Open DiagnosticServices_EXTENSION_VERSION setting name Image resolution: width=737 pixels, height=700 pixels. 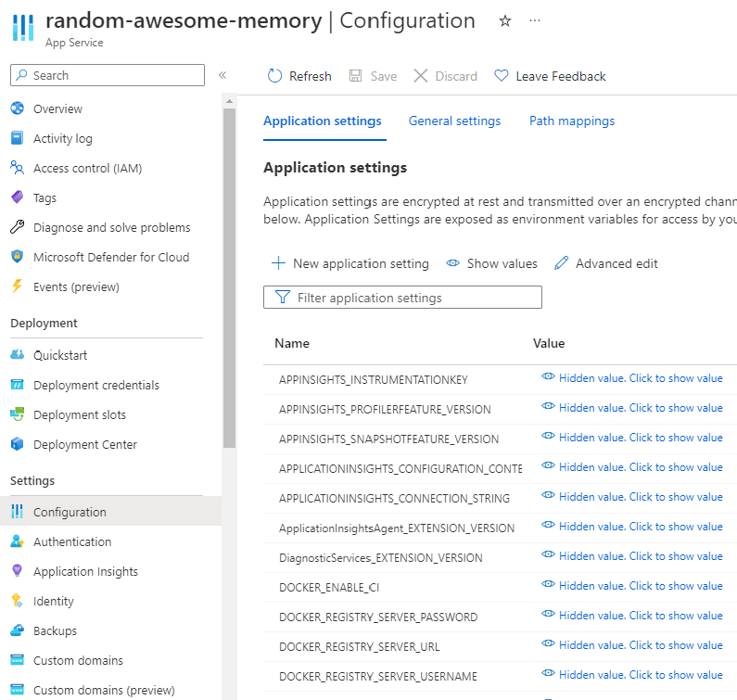coord(381,558)
